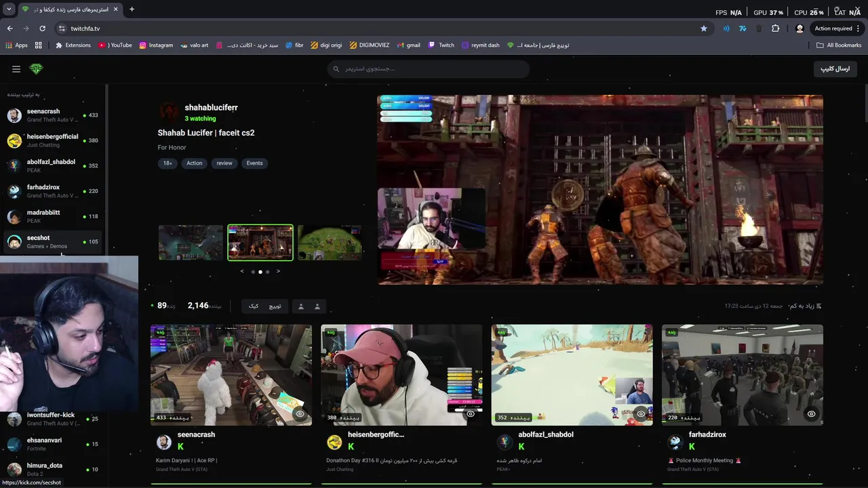This screenshot has width=868, height=488.
Task: Select the first carousel thumbnail preview
Action: click(x=191, y=243)
